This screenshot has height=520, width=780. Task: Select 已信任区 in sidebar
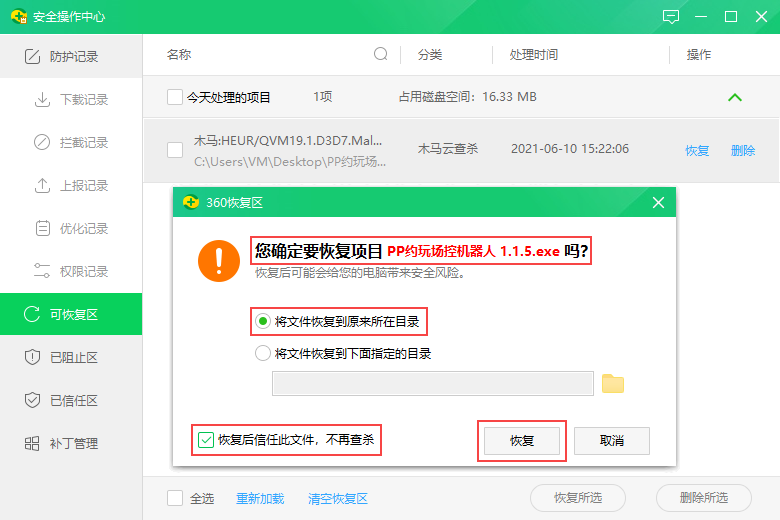tap(71, 400)
